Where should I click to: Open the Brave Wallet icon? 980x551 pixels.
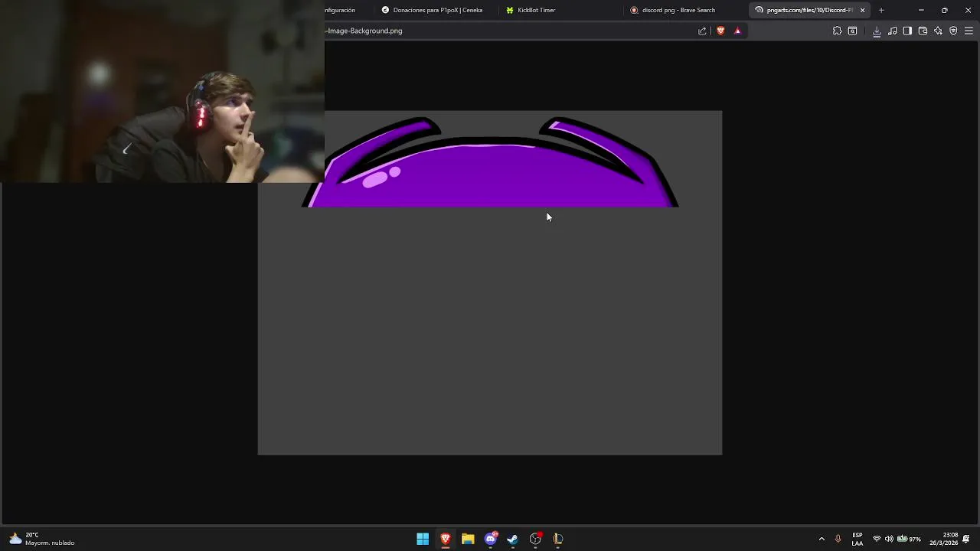coord(923,31)
